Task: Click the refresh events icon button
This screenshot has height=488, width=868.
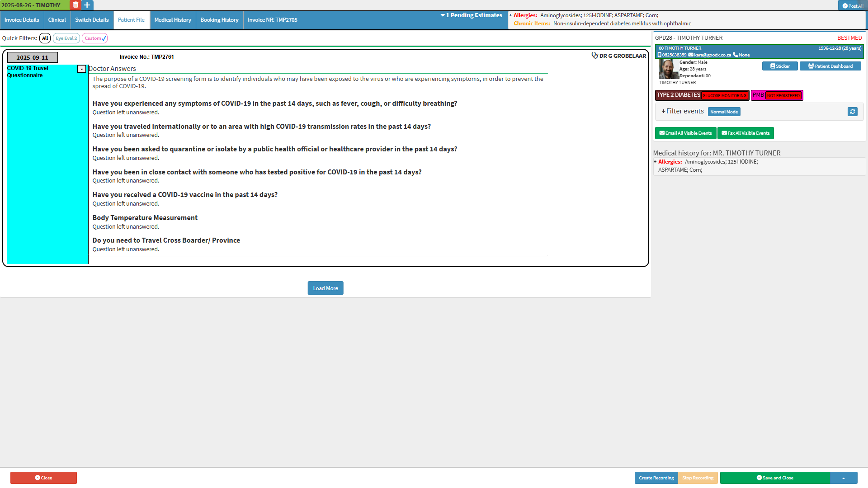Action: coord(852,112)
